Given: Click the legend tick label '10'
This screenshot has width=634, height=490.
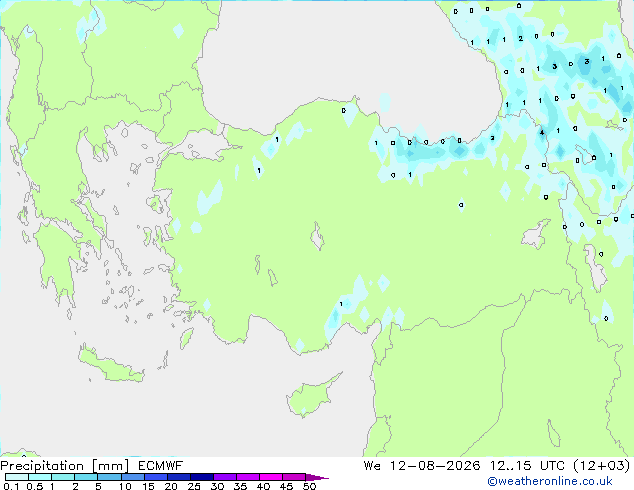Looking at the screenshot, I should coord(125,486).
